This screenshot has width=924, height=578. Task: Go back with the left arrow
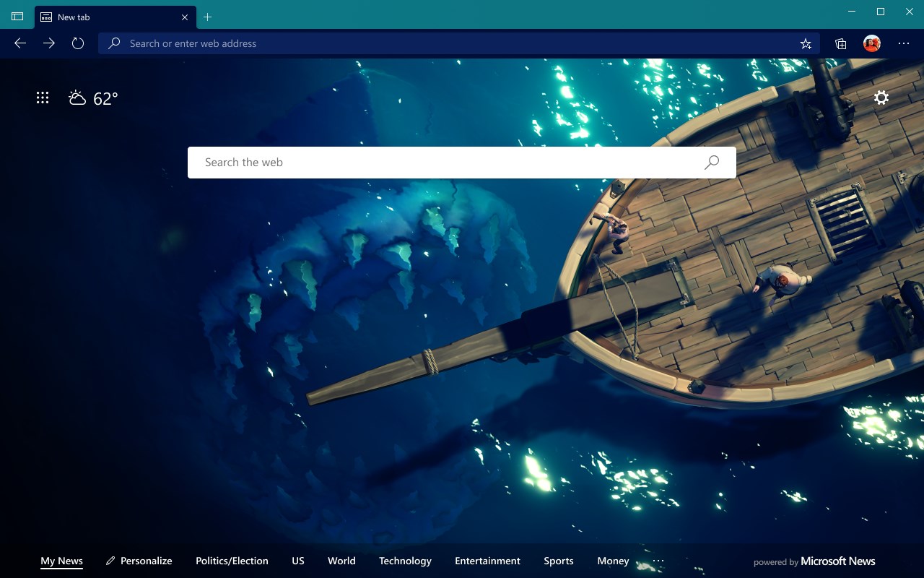point(20,43)
